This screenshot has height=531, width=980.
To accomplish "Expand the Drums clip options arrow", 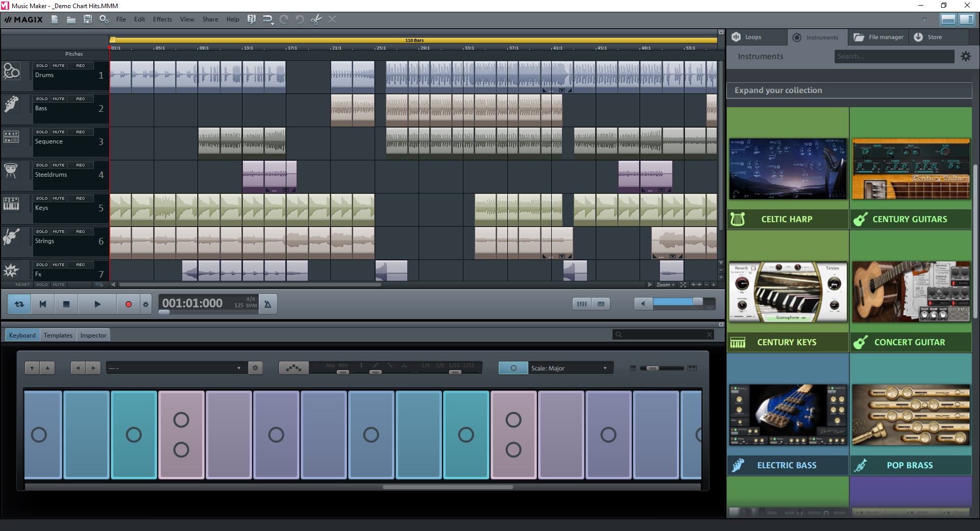I will 562,90.
